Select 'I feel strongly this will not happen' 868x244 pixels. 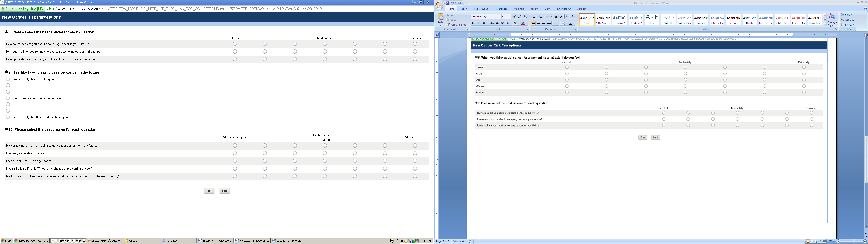(8, 79)
